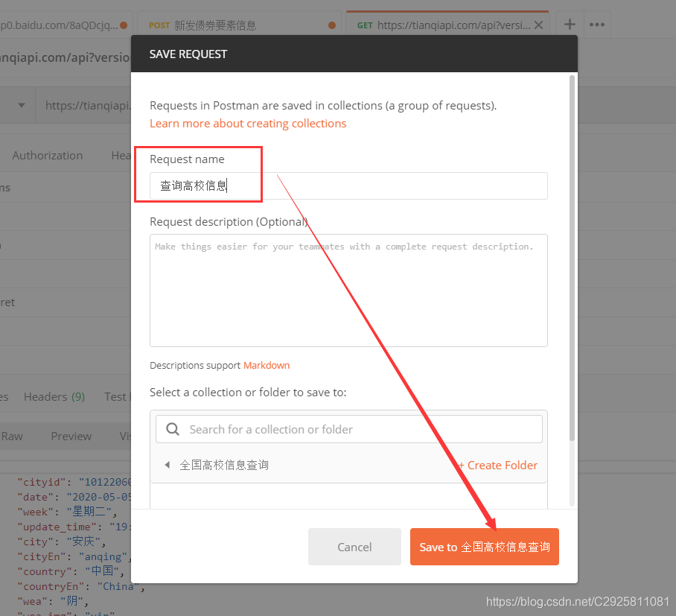
Task: Open the tab options ellipsis menu
Action: click(x=596, y=25)
